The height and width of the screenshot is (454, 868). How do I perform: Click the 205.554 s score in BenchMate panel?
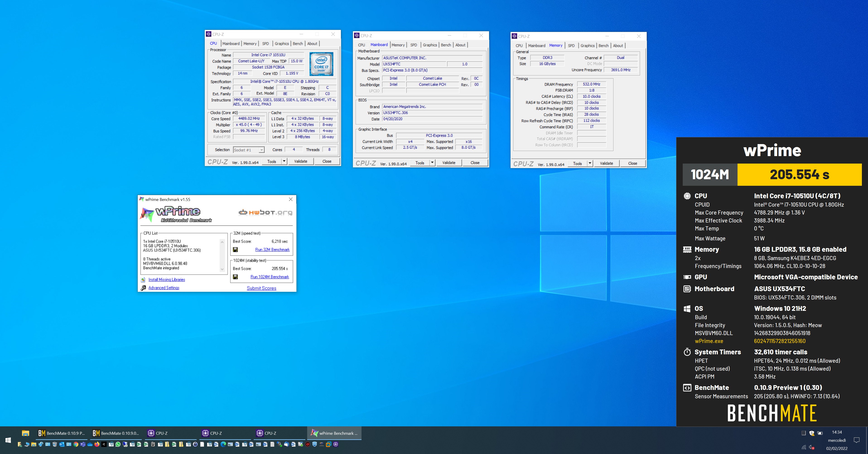(x=799, y=175)
